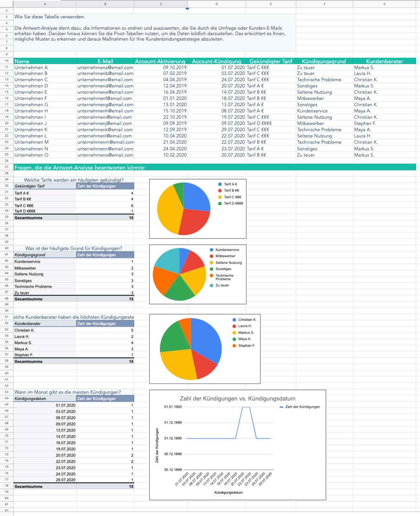Viewport: 420px width, 516px height.
Task: Click 'Was ist der häufigste Grund für Kündigungen?'
Action: pyautogui.click(x=74, y=248)
